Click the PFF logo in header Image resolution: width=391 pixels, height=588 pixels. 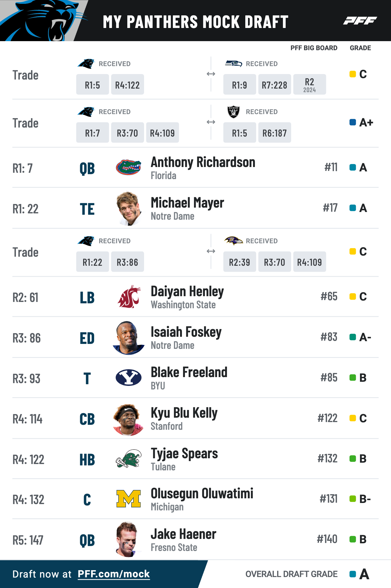click(360, 21)
